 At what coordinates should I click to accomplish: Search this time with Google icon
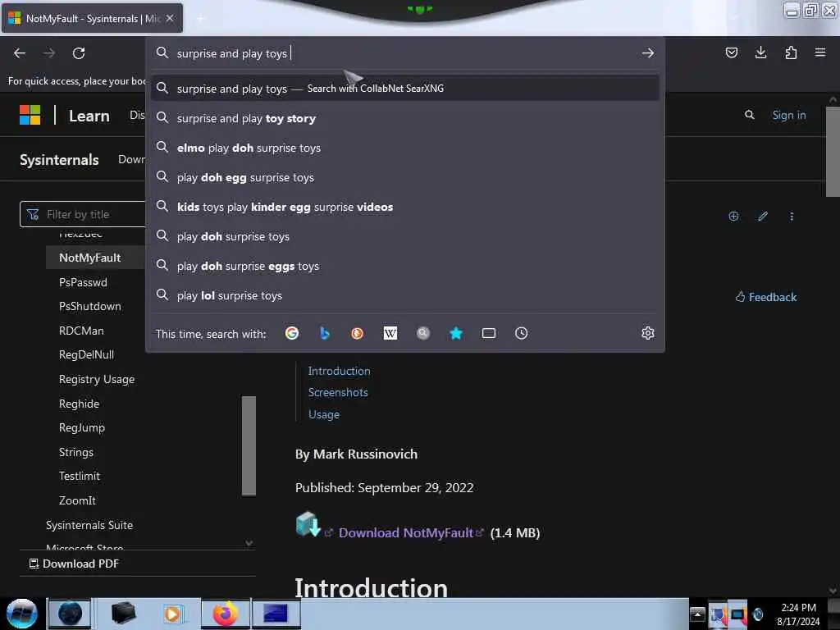[x=292, y=333]
